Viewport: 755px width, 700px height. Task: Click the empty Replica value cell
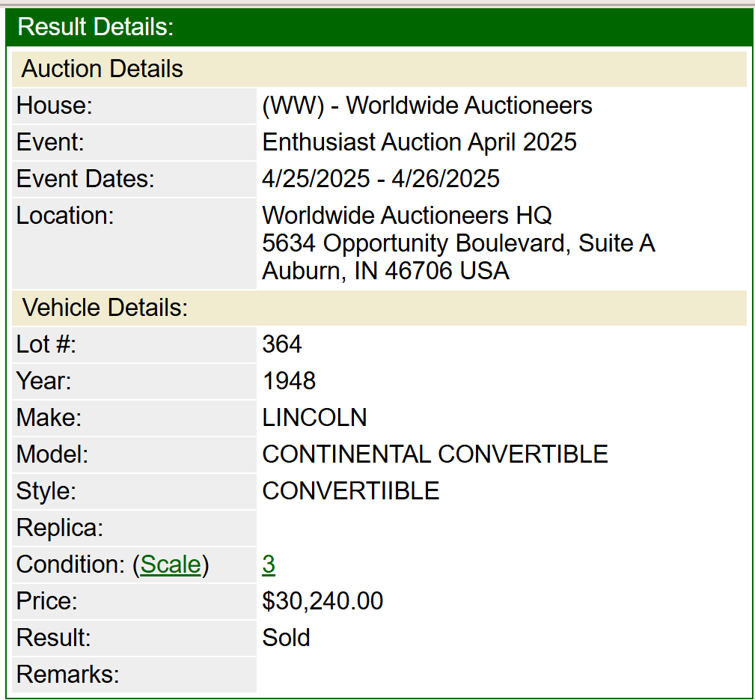point(501,528)
